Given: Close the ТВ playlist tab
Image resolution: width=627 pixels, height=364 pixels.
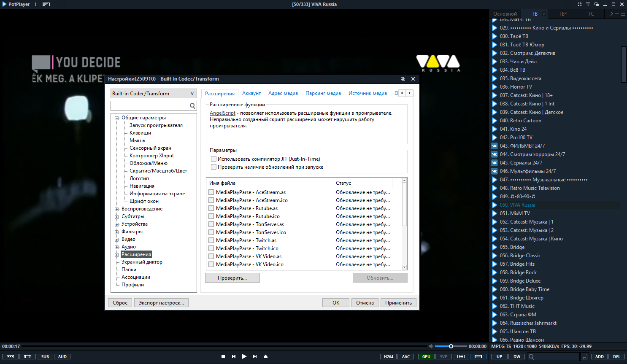Looking at the screenshot, I should [x=544, y=14].
